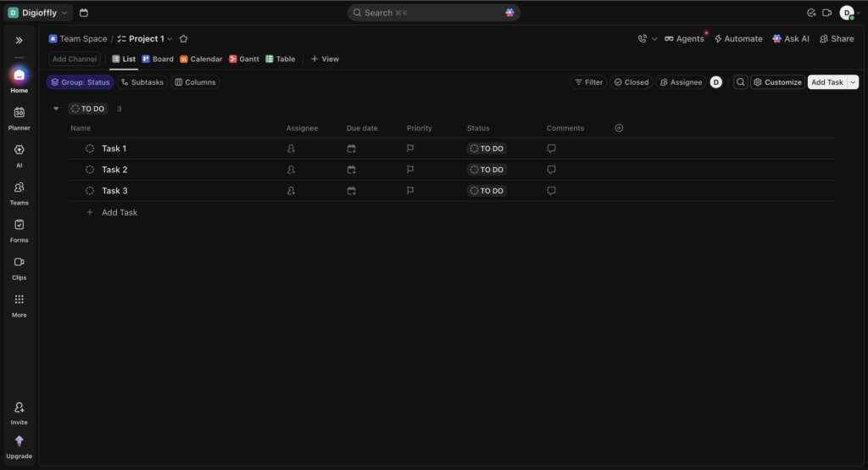Click the Invite people icon
The height and width of the screenshot is (470, 868).
[x=19, y=413]
